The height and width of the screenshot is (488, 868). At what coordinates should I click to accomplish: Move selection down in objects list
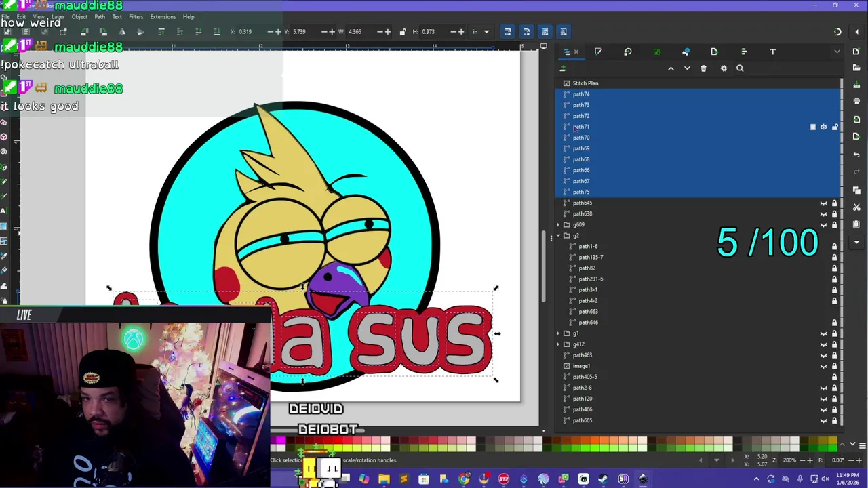pos(687,68)
